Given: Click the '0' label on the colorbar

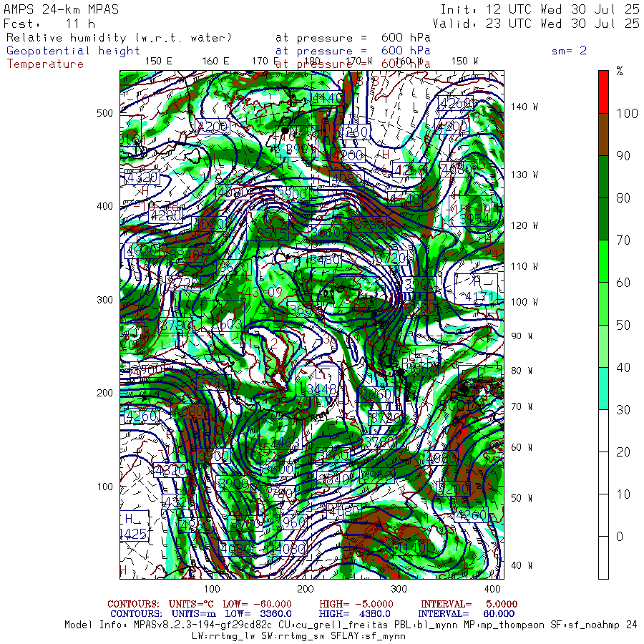Looking at the screenshot, I should pos(620,537).
